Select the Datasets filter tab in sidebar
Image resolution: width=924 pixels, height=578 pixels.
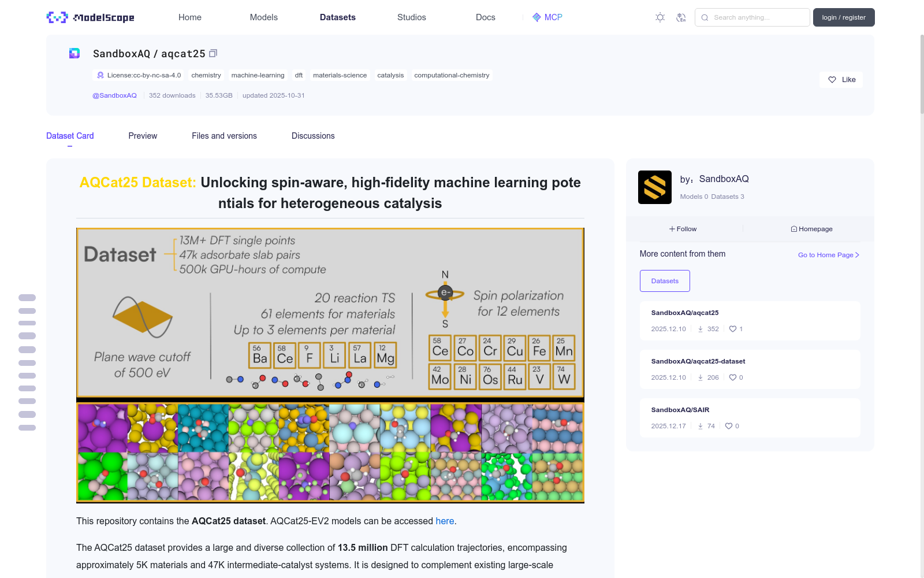coord(665,281)
